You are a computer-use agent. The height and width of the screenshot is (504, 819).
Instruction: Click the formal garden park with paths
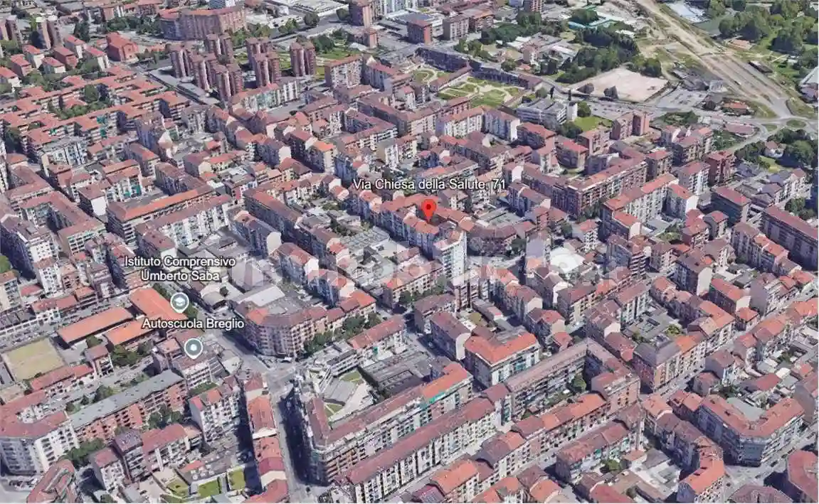tap(473, 91)
